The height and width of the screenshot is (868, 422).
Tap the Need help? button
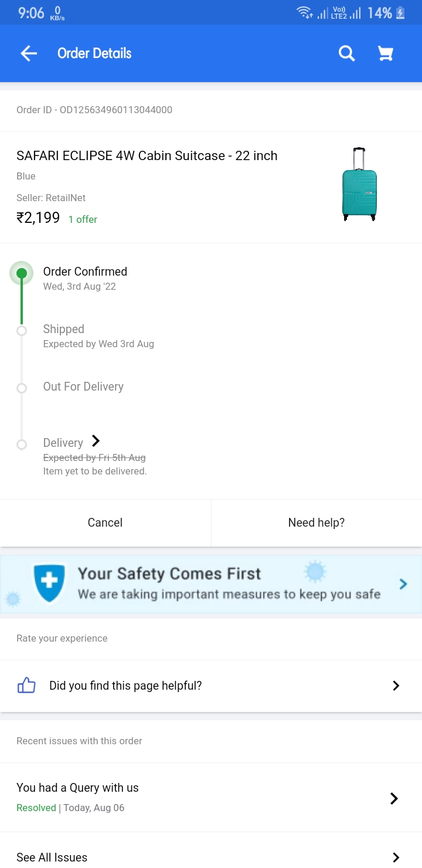316,523
